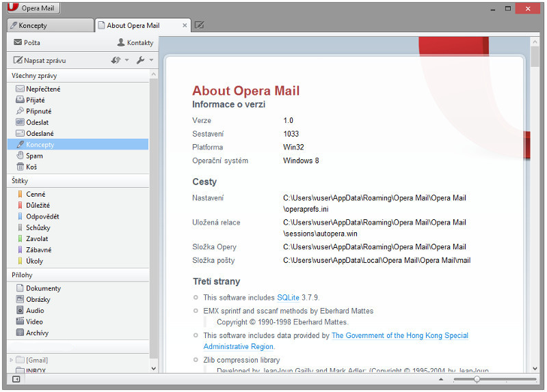Collapse the Všechny zprávy section
Viewport: 547px width, 392px height.
click(x=78, y=76)
